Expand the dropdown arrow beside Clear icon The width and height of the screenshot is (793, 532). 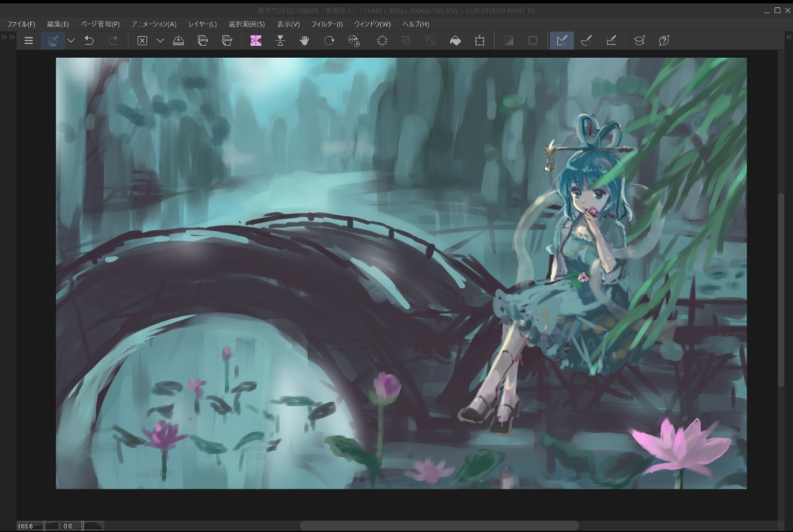[x=160, y=41]
